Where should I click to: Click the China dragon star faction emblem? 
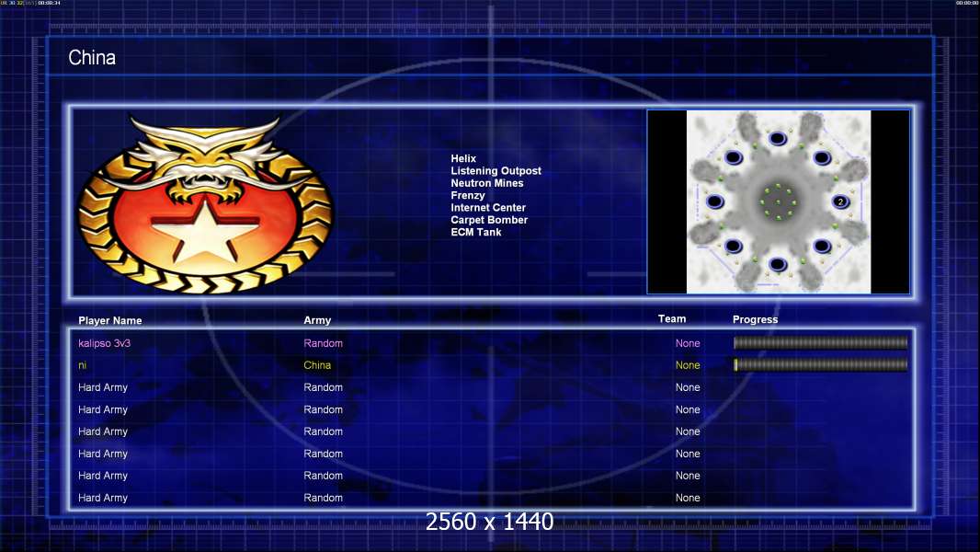pyautogui.click(x=205, y=203)
